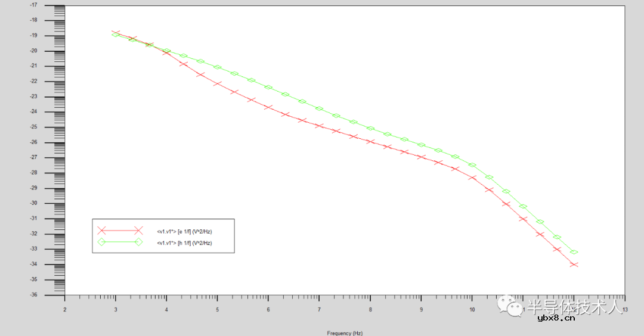
Task: Select the green line sample in the legend
Action: coord(120,242)
